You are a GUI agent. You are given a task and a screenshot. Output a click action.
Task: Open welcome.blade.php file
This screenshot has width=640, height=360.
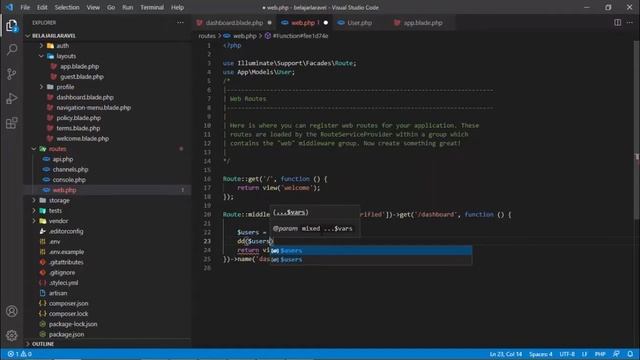(82, 138)
